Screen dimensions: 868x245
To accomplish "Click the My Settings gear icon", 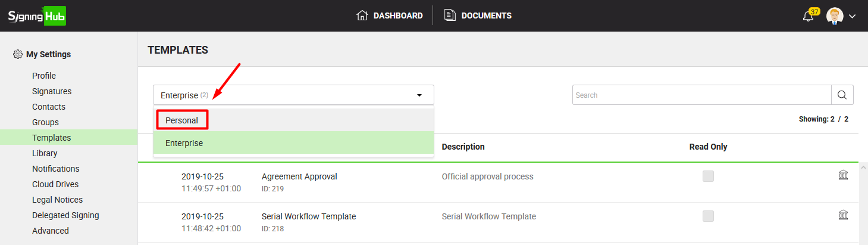I will 18,54.
